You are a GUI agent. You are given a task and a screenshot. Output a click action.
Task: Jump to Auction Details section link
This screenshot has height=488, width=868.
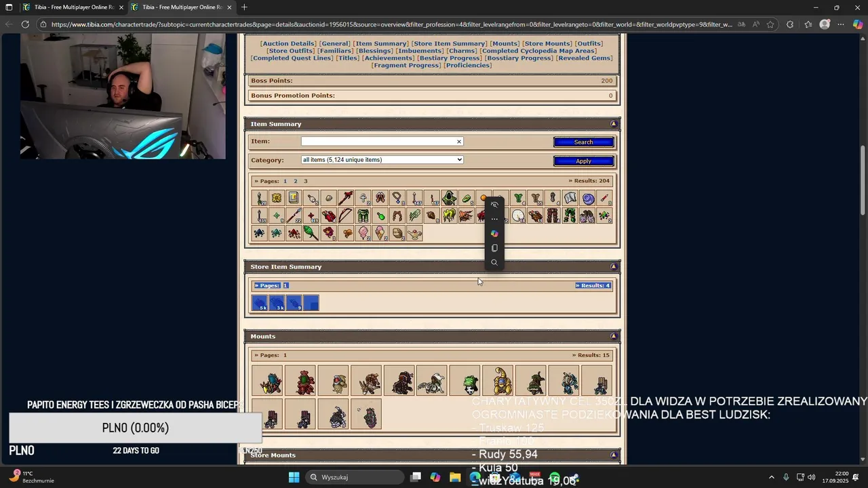(289, 43)
